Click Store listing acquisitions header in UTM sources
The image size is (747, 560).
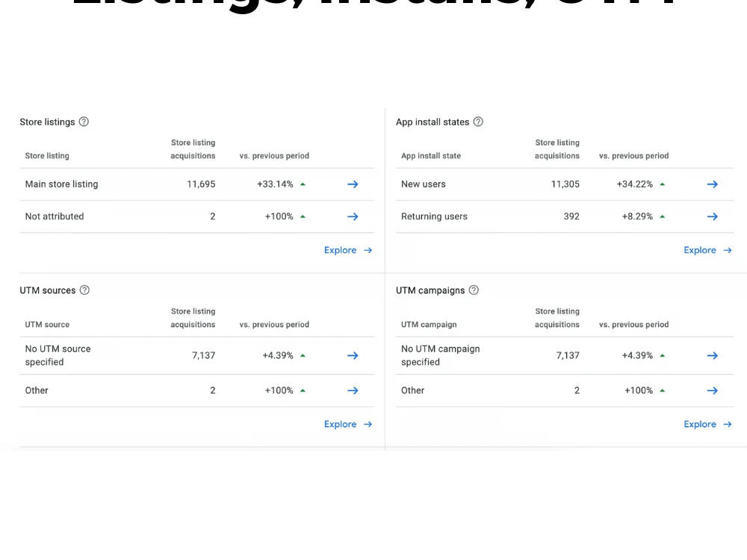click(x=193, y=317)
